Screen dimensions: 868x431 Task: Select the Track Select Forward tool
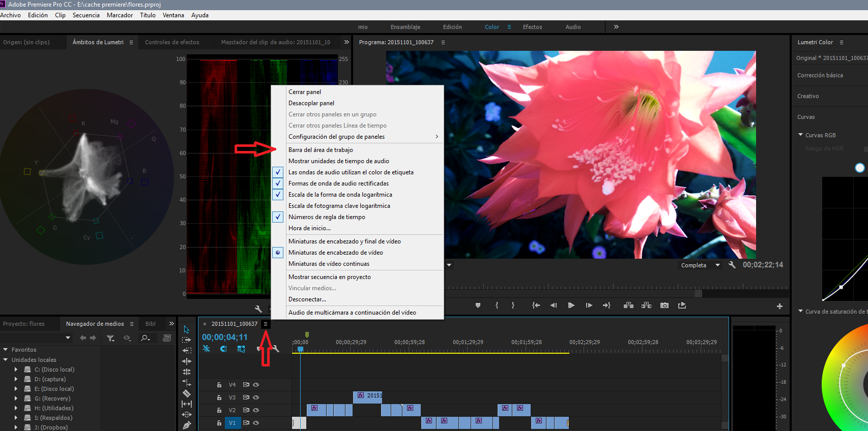(x=187, y=340)
